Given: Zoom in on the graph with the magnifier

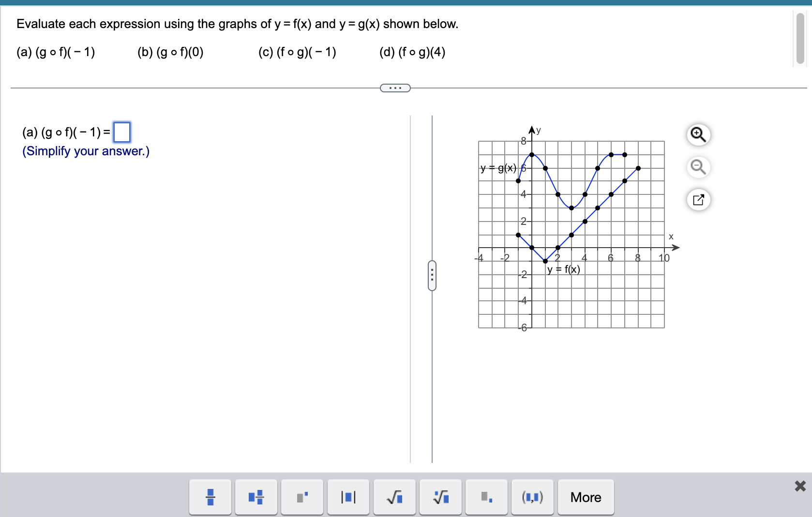Looking at the screenshot, I should pyautogui.click(x=698, y=135).
